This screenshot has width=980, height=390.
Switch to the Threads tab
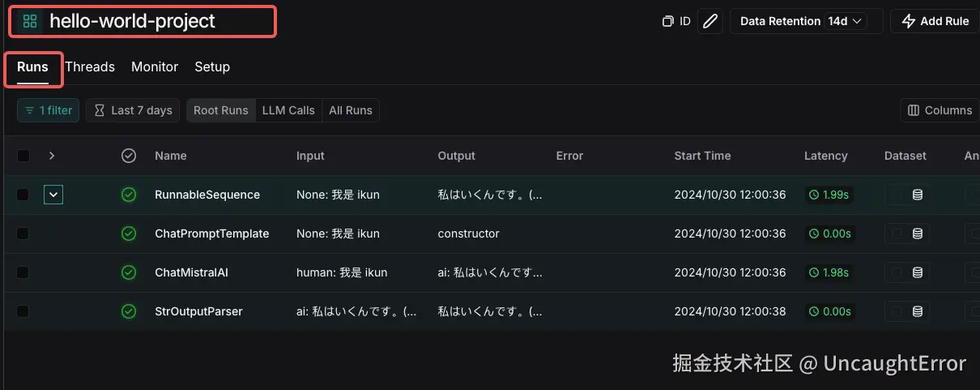(x=90, y=67)
